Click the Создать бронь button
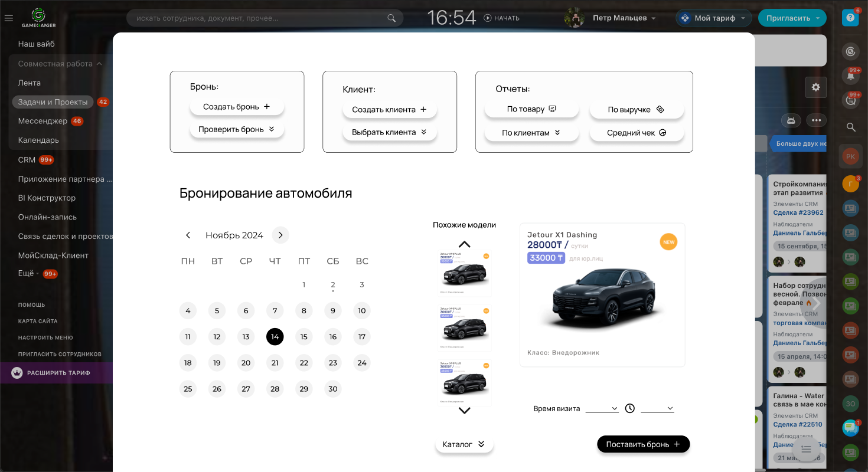 pyautogui.click(x=237, y=107)
